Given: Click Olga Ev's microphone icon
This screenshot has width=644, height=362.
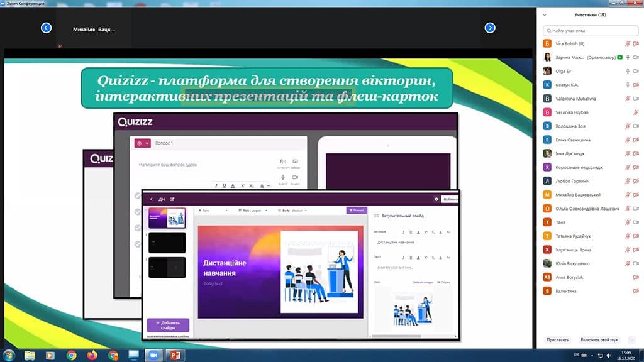Looking at the screenshot, I should click(x=628, y=71).
